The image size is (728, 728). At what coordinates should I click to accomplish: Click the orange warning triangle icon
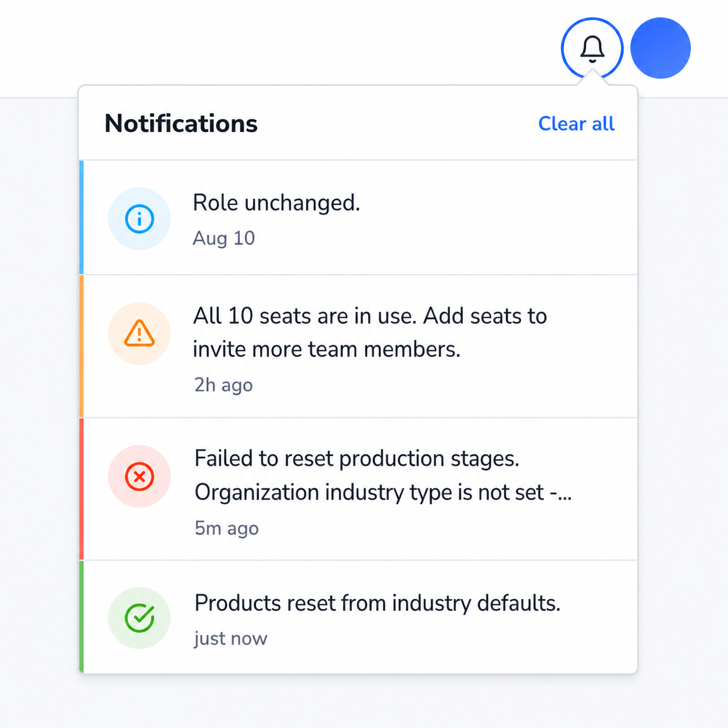click(139, 334)
